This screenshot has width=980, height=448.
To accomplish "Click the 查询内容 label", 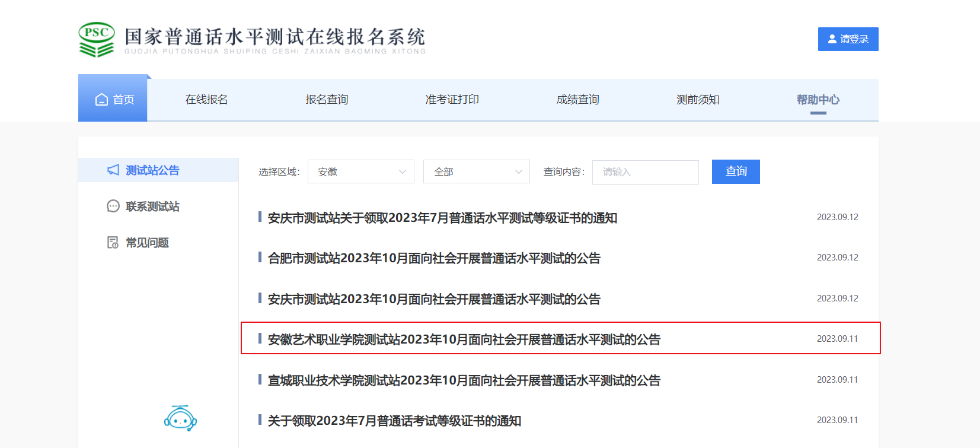I will pos(564,172).
